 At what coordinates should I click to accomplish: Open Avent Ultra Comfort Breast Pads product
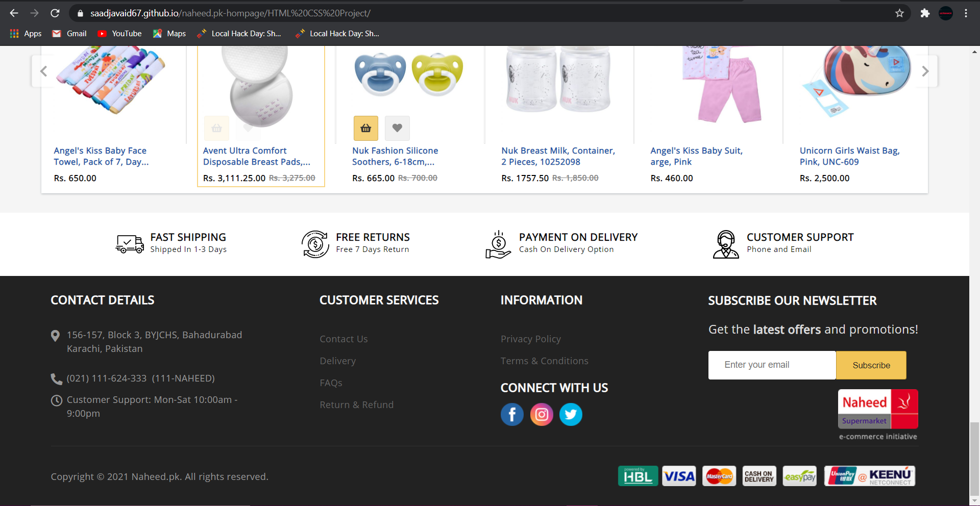point(256,156)
